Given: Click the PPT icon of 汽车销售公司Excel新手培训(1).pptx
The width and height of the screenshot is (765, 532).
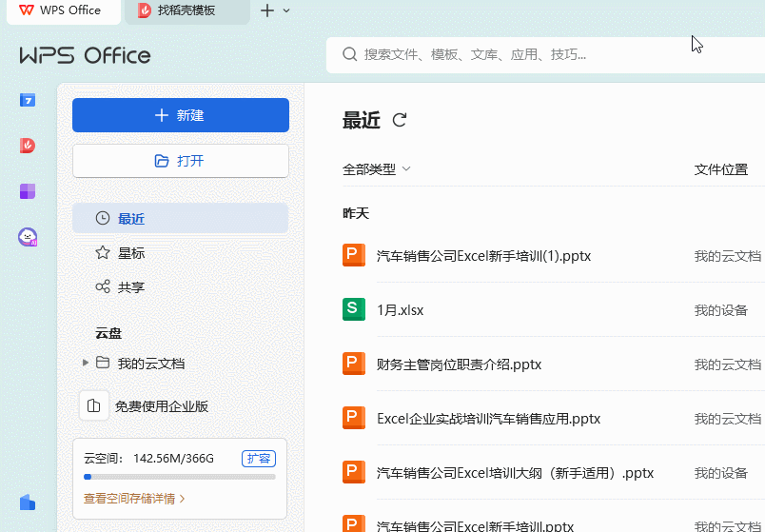Looking at the screenshot, I should (354, 255).
